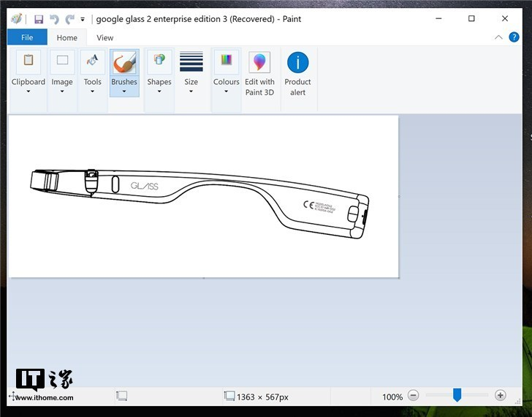Open the Product alert info button
532x417 pixels.
tap(297, 73)
